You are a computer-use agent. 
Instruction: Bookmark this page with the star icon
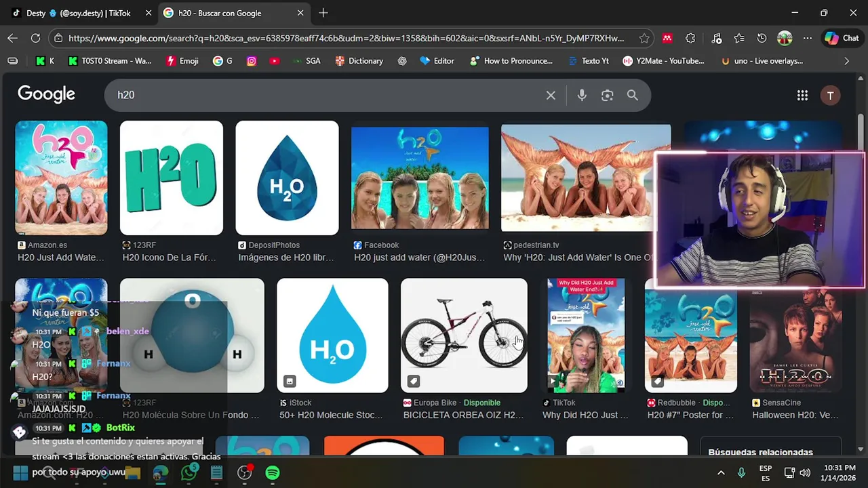pos(644,39)
